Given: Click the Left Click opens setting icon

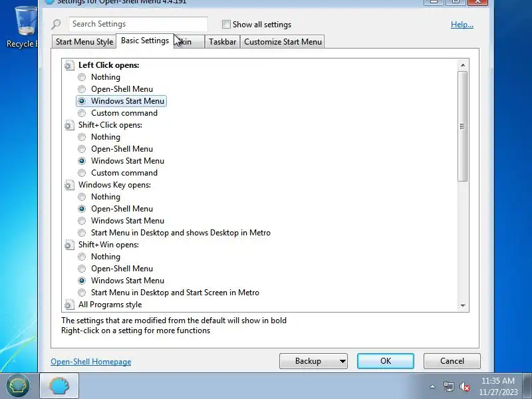Looking at the screenshot, I should (69, 65).
